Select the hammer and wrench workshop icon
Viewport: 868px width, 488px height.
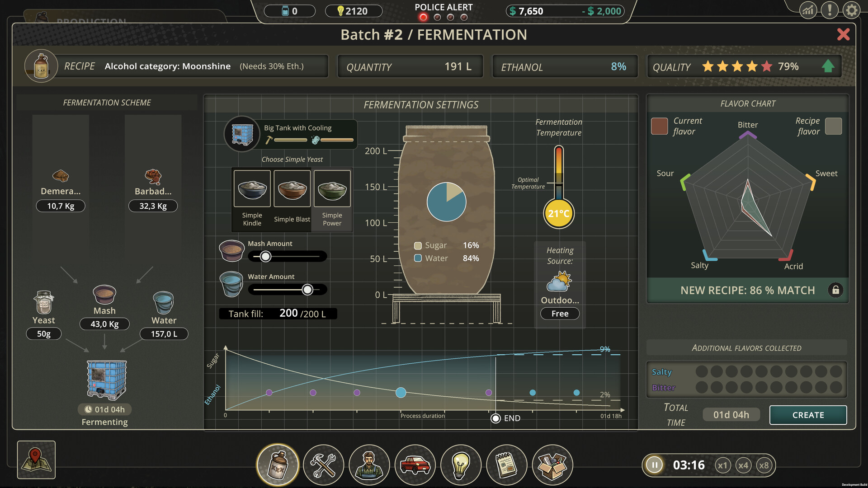tap(323, 465)
